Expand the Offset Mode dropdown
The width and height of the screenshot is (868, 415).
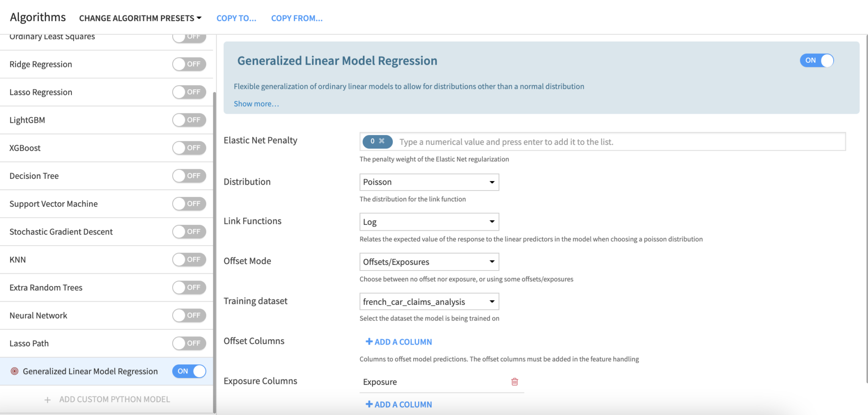pos(429,262)
